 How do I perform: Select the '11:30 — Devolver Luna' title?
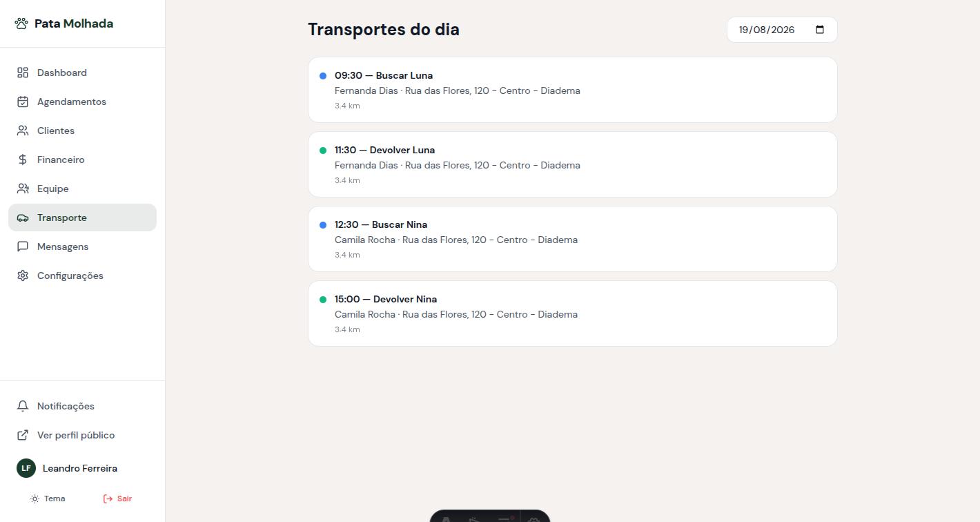click(x=385, y=150)
